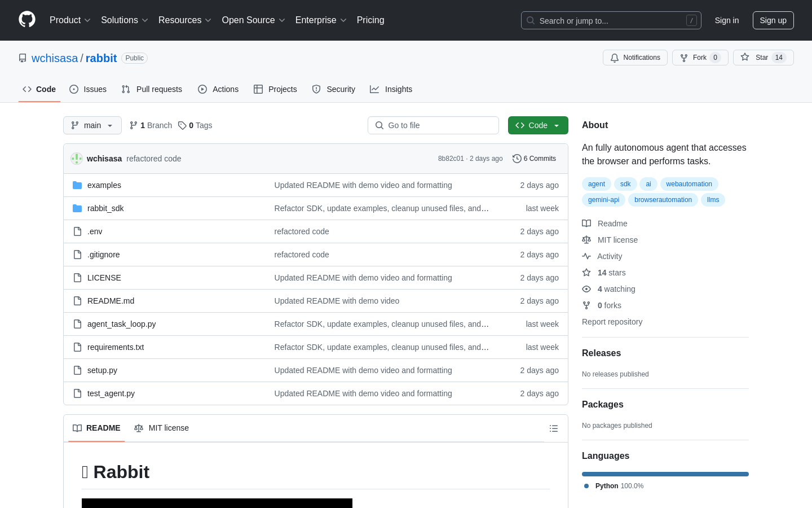Open the Insights tab
812x508 pixels.
[391, 89]
